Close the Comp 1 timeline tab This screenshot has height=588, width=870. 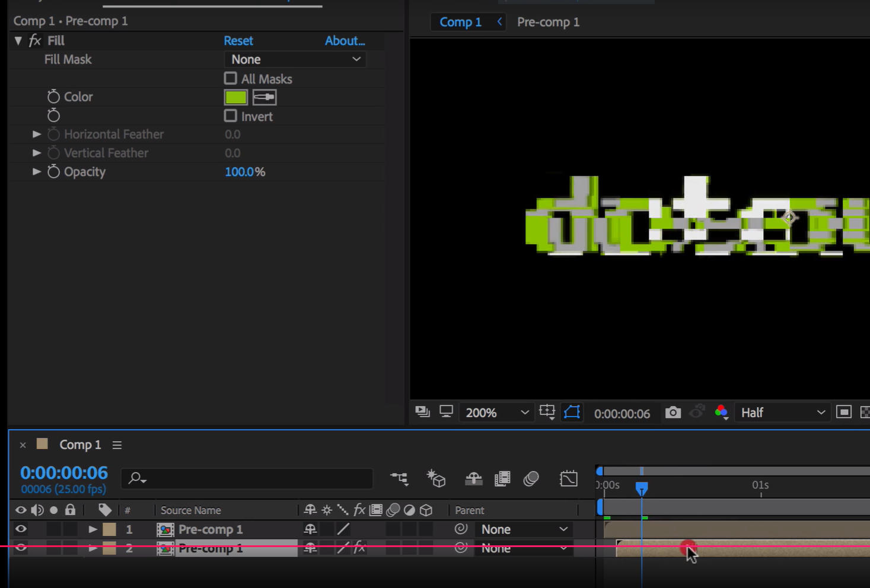(x=23, y=445)
